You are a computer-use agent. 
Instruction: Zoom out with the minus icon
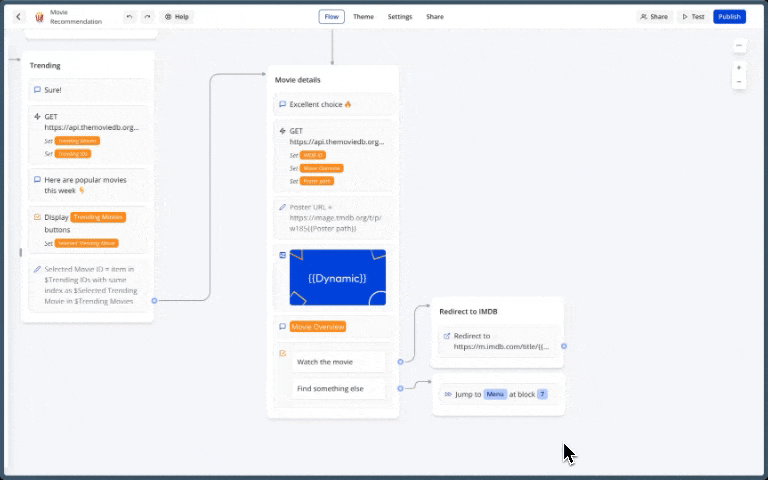point(739,82)
